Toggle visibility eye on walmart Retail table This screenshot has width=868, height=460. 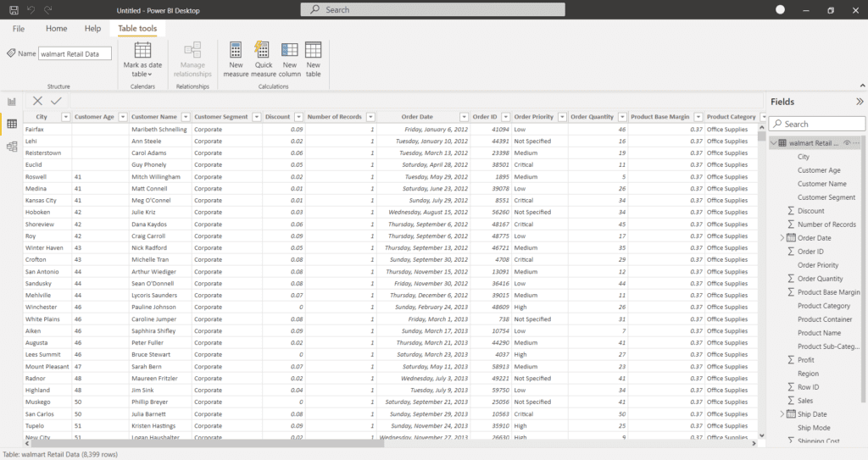pyautogui.click(x=847, y=143)
